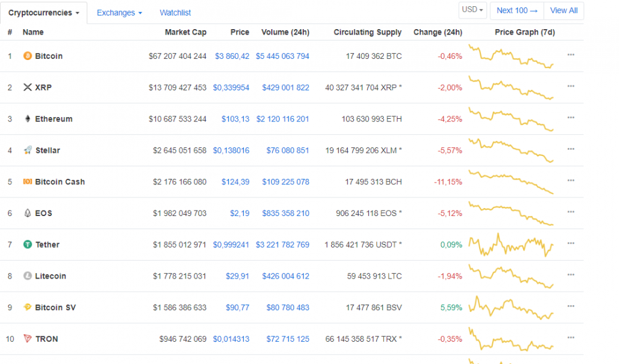Viewport: 619px width, 364px height.
Task: Click the View All button
Action: point(563,11)
